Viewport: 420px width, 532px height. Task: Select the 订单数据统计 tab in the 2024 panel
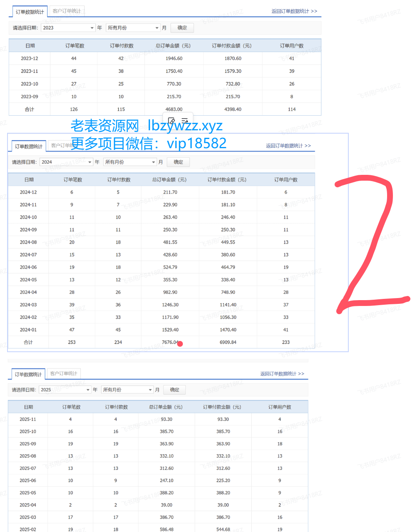29,146
